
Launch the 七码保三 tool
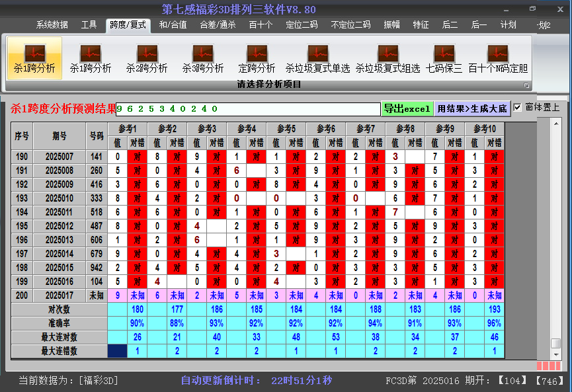point(444,58)
